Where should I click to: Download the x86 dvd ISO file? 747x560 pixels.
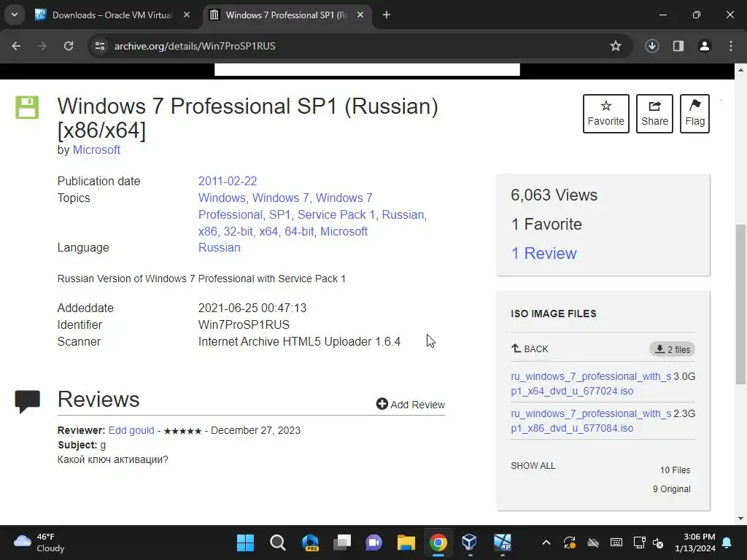591,421
